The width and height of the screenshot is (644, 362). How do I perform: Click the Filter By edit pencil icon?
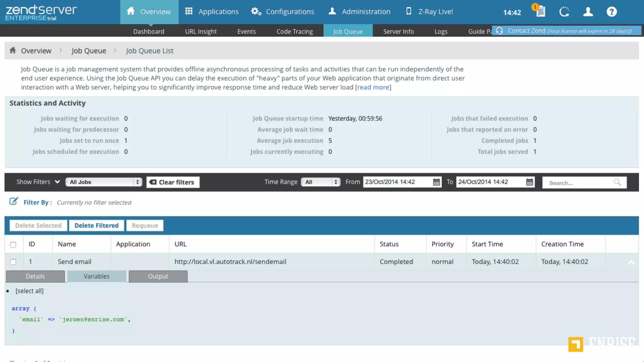click(x=14, y=201)
